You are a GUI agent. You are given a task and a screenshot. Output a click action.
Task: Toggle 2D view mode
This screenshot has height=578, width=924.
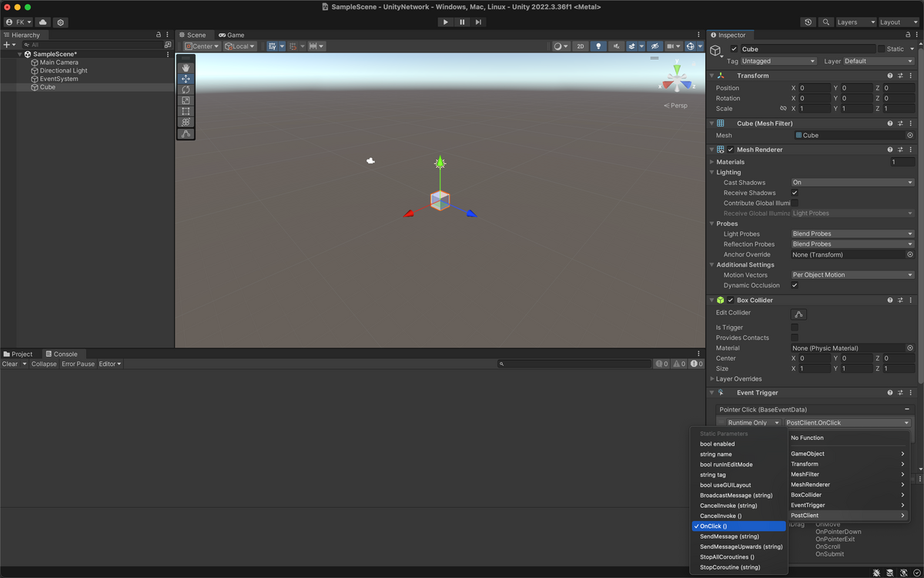point(581,46)
